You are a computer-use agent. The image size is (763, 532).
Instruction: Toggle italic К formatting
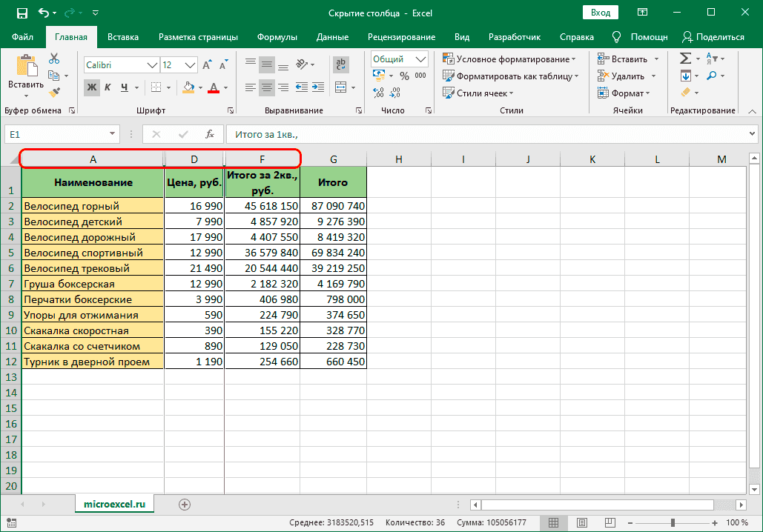(x=108, y=87)
